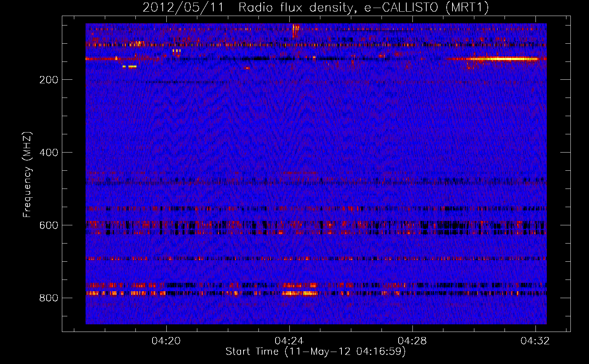
Task: Click the '400' frequency tick label
Action: click(x=49, y=153)
